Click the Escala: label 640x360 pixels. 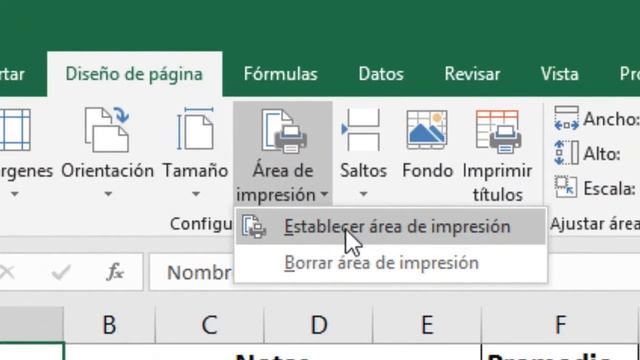(x=610, y=189)
